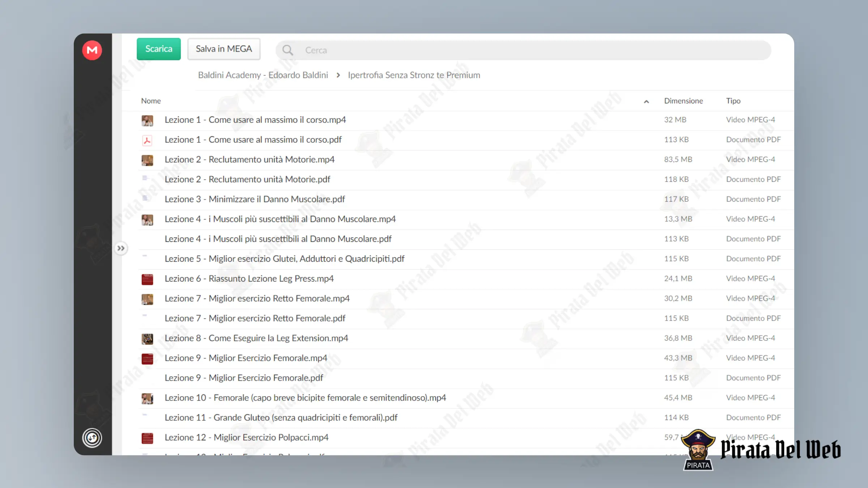The height and width of the screenshot is (488, 868).
Task: Select Lezione 1 - Come usare al massimo il corso.mp4
Action: click(x=255, y=120)
